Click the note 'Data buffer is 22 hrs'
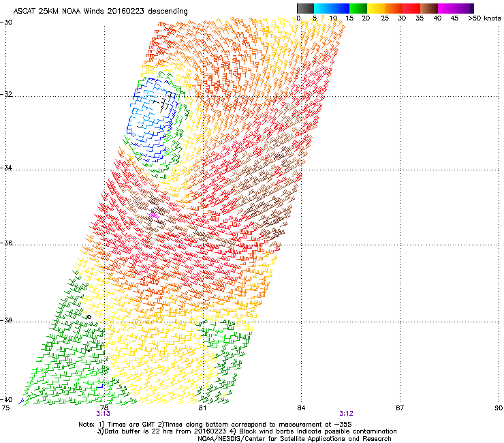504x443 pixels. click(138, 431)
